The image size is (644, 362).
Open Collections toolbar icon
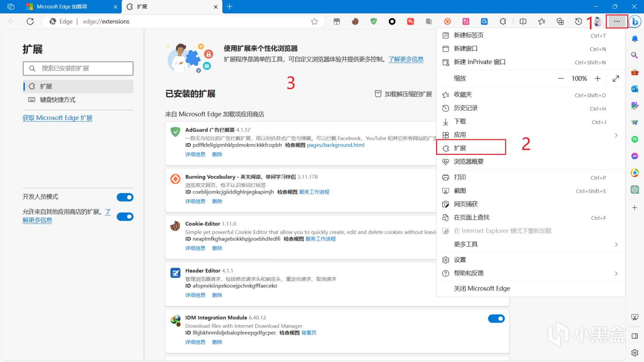click(x=560, y=22)
